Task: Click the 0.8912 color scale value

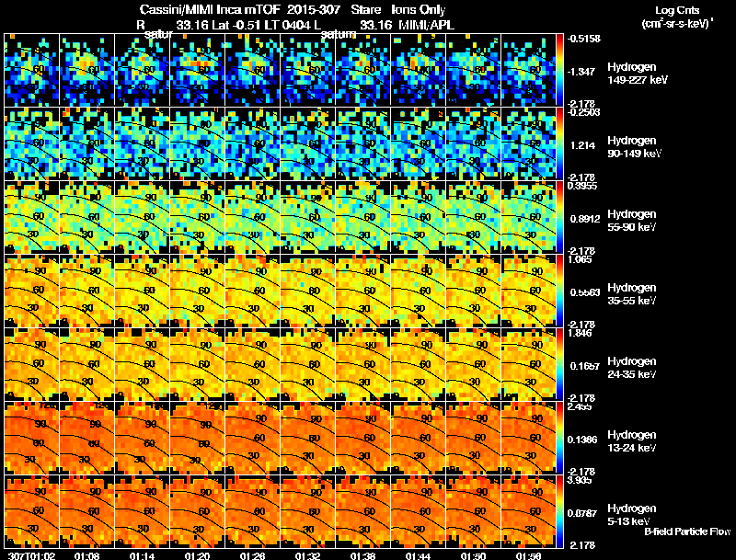Action: click(x=583, y=219)
